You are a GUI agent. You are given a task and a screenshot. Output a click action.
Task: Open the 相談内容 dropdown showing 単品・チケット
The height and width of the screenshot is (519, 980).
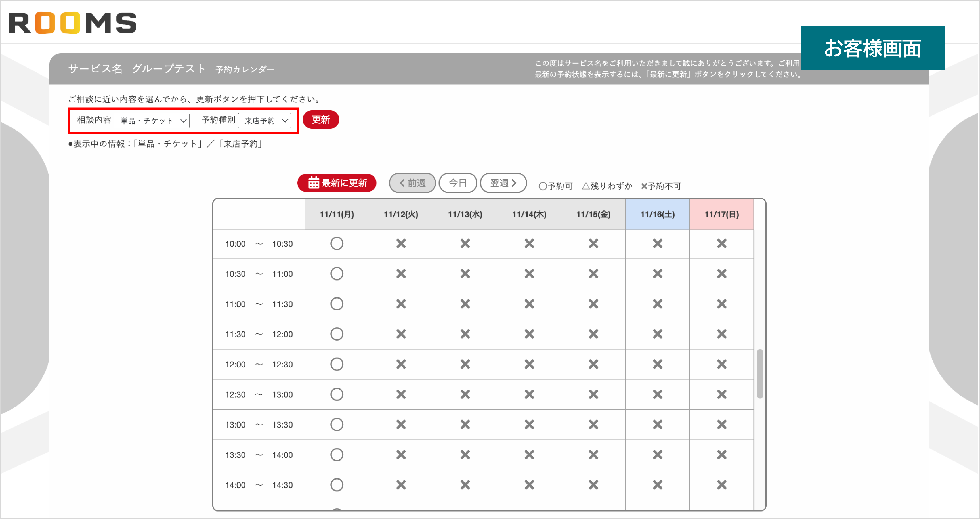point(151,121)
